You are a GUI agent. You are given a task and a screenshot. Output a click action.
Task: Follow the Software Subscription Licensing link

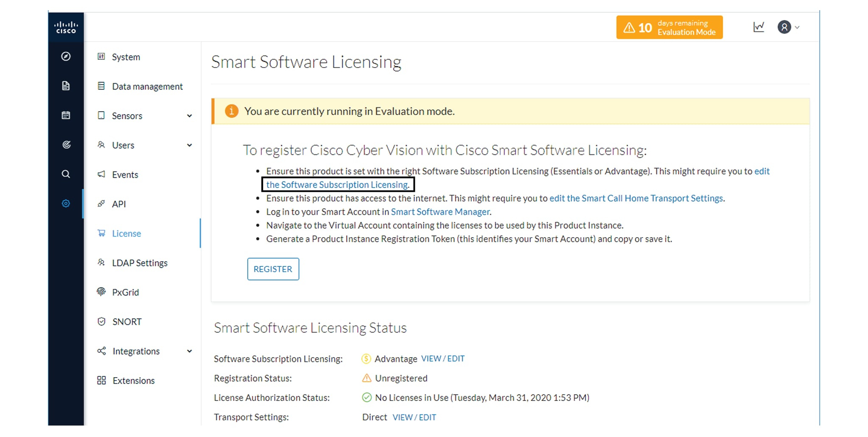[x=338, y=185]
